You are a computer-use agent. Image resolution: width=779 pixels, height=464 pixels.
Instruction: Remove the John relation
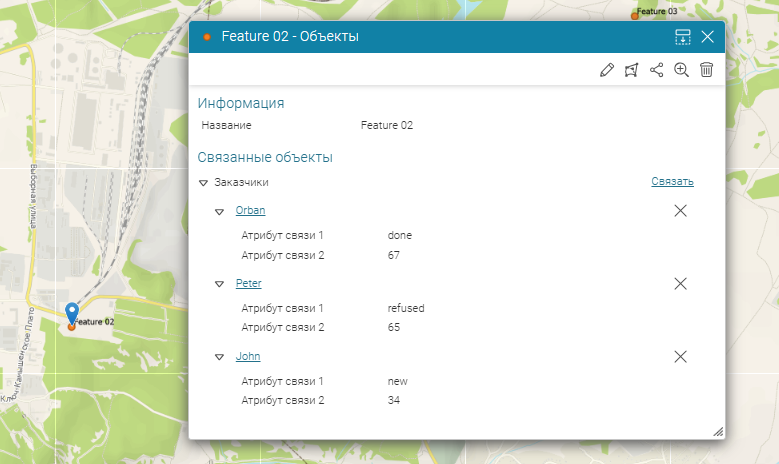pos(680,357)
